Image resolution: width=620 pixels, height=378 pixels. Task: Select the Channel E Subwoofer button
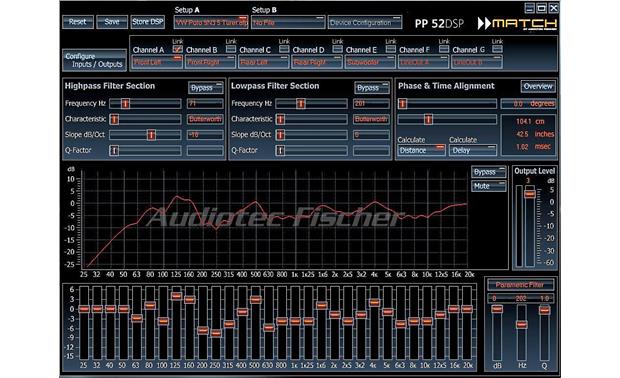(370, 62)
